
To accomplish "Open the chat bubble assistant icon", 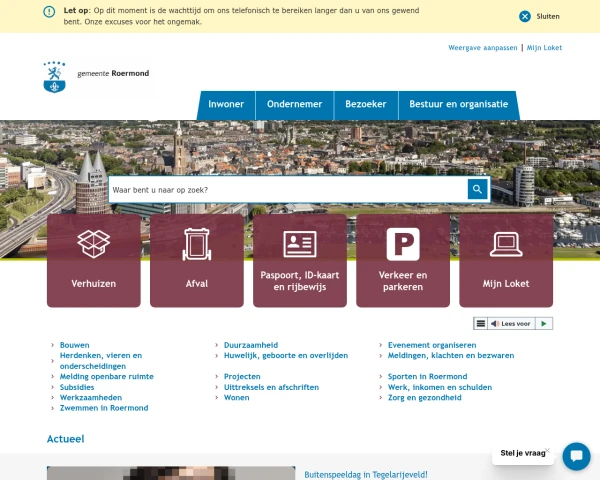I will [576, 456].
